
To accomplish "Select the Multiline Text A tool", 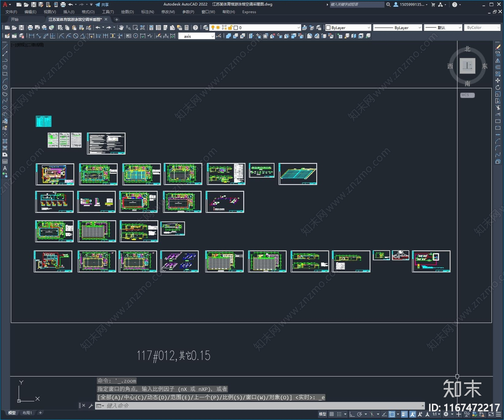I will [5, 168].
